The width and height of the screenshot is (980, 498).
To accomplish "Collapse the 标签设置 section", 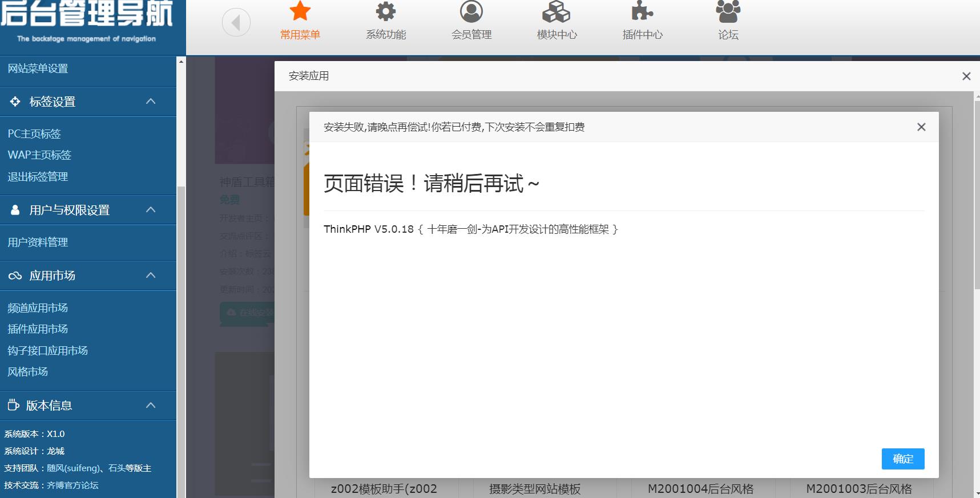I will (x=151, y=102).
